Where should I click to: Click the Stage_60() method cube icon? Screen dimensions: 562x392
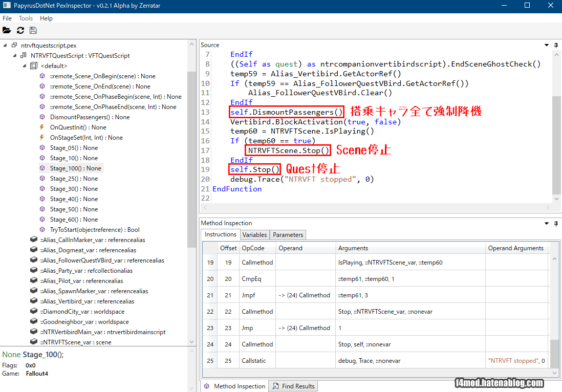[x=42, y=220]
